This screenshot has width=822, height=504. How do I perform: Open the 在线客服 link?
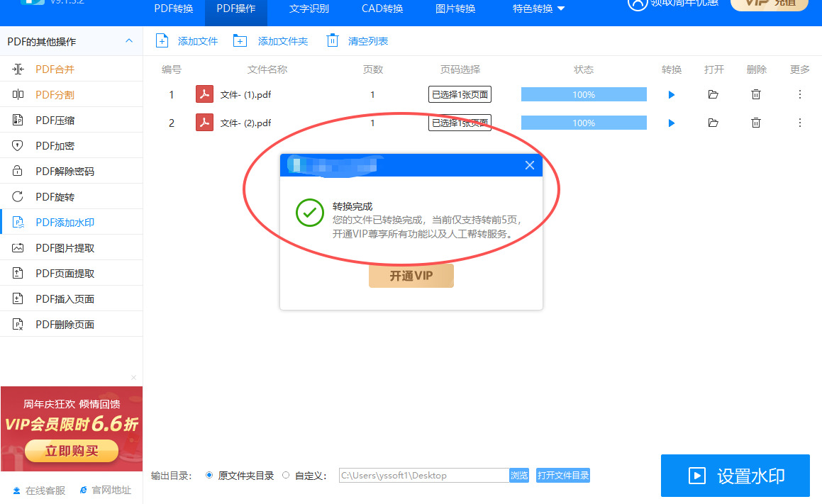point(39,491)
